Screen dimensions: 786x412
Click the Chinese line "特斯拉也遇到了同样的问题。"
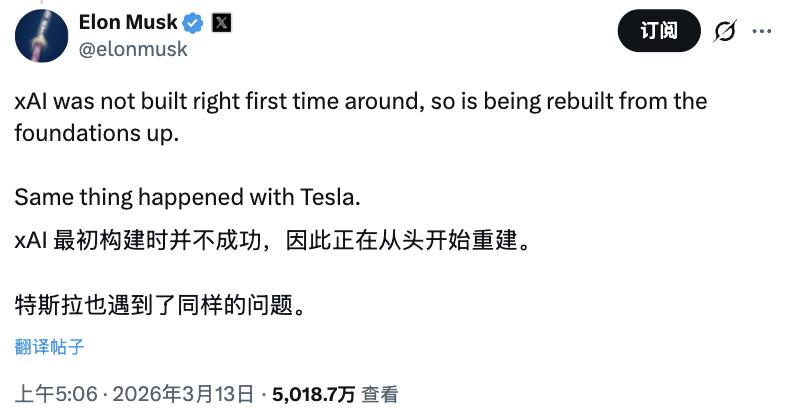point(158,301)
